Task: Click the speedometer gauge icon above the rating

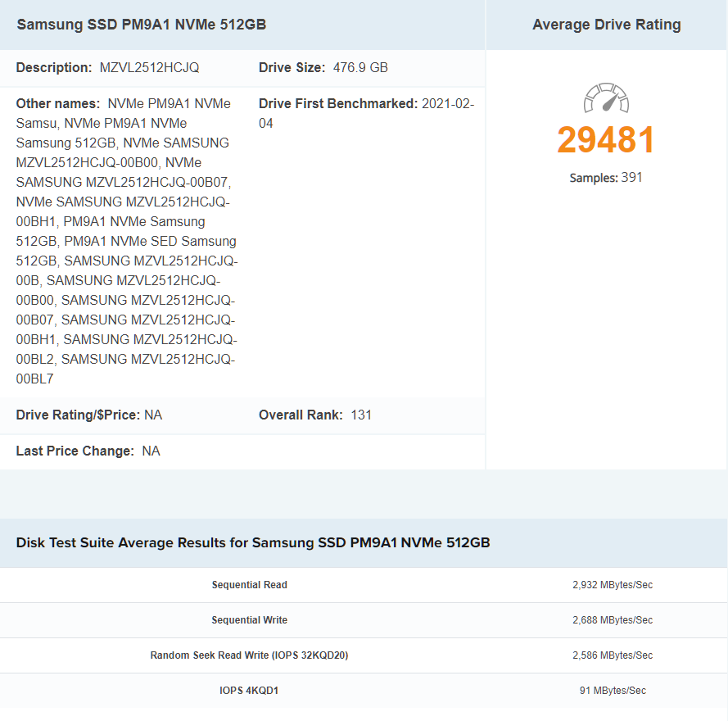Action: click(606, 97)
